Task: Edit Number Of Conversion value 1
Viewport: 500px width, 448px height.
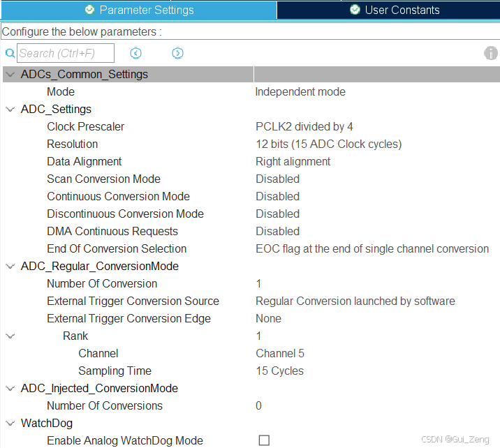Action: coord(258,283)
